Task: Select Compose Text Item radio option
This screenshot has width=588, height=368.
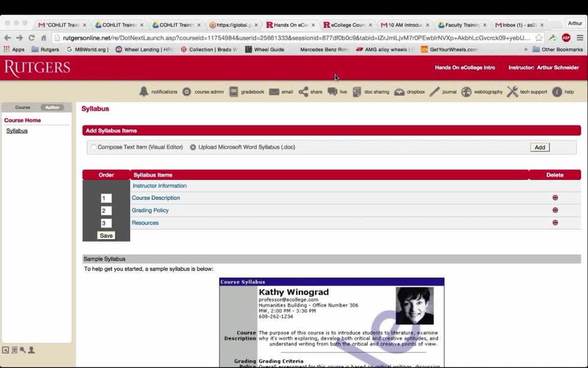Action: (94, 147)
